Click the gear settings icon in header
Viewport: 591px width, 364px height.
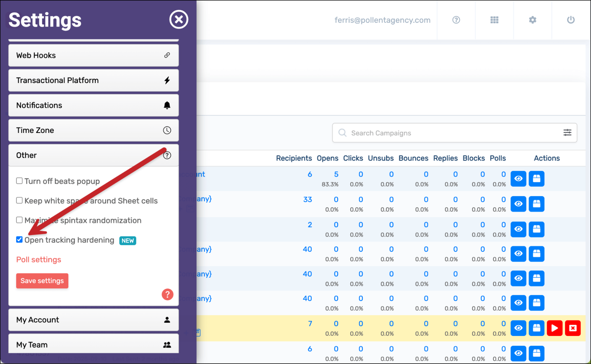click(x=532, y=20)
